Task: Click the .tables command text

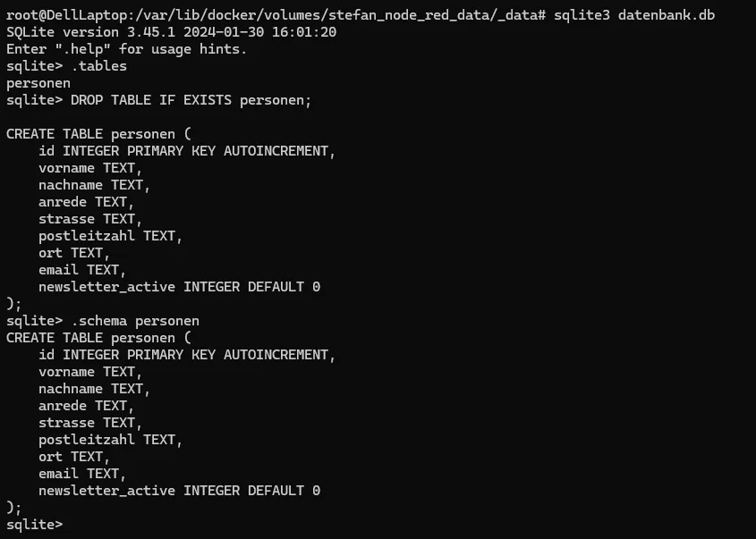Action: (x=98, y=66)
